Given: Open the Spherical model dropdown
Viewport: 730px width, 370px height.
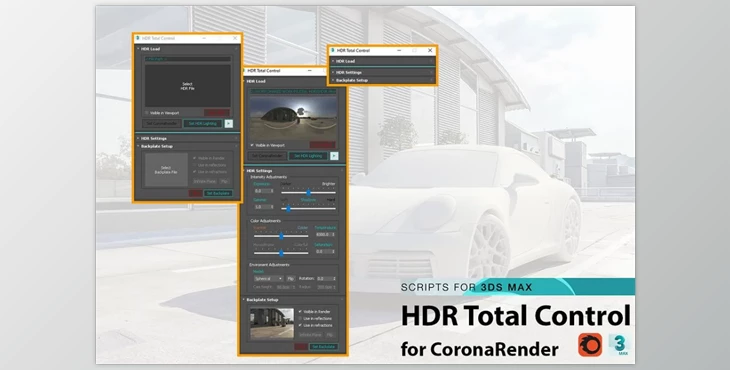Looking at the screenshot, I should (268, 278).
